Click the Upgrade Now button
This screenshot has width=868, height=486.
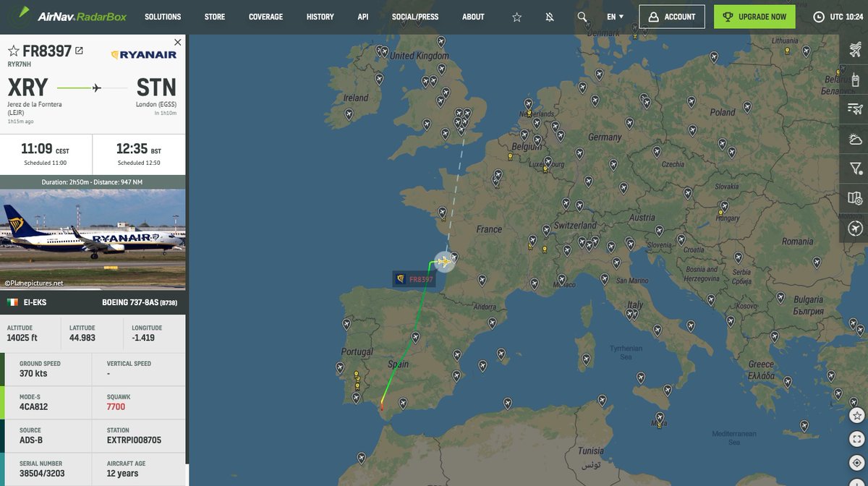754,17
